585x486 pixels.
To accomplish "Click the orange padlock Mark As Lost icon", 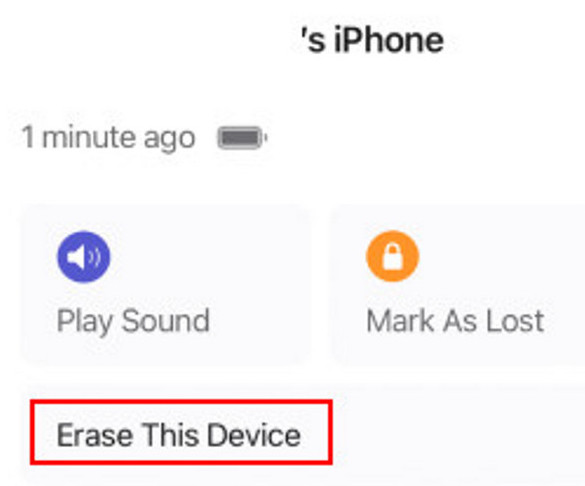I will tap(393, 256).
